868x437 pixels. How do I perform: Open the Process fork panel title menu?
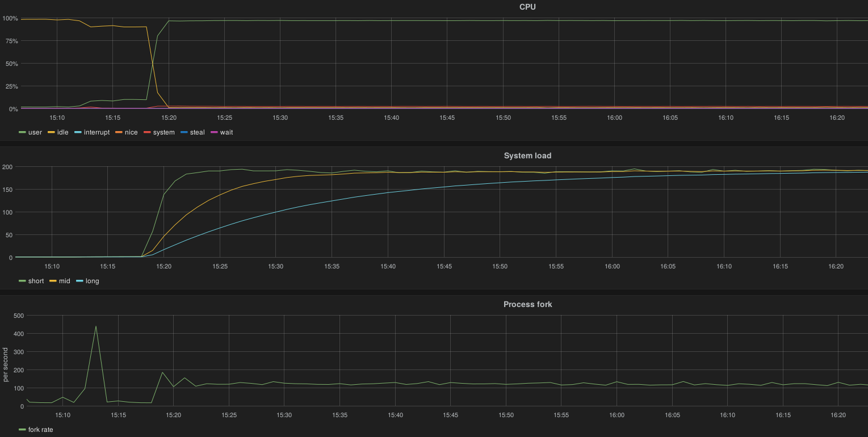[527, 304]
